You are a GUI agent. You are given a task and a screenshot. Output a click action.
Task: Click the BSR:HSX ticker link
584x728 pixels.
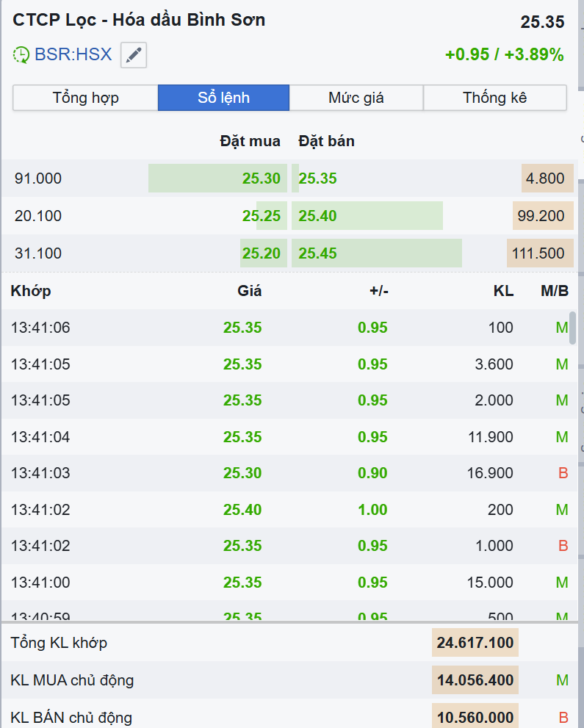coord(73,54)
